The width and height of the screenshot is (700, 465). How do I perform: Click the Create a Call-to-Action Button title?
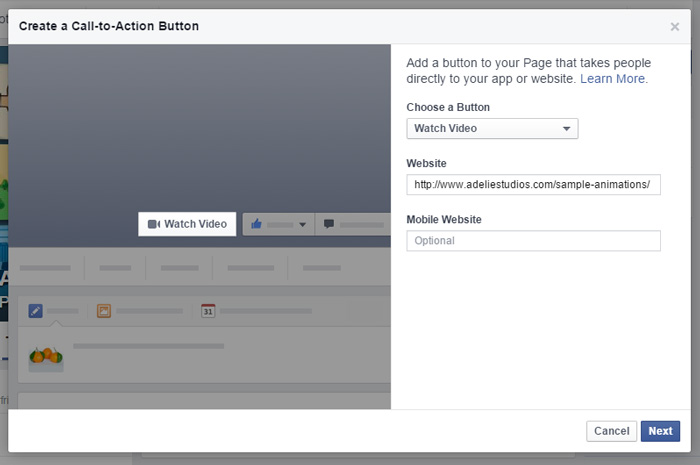coord(109,26)
